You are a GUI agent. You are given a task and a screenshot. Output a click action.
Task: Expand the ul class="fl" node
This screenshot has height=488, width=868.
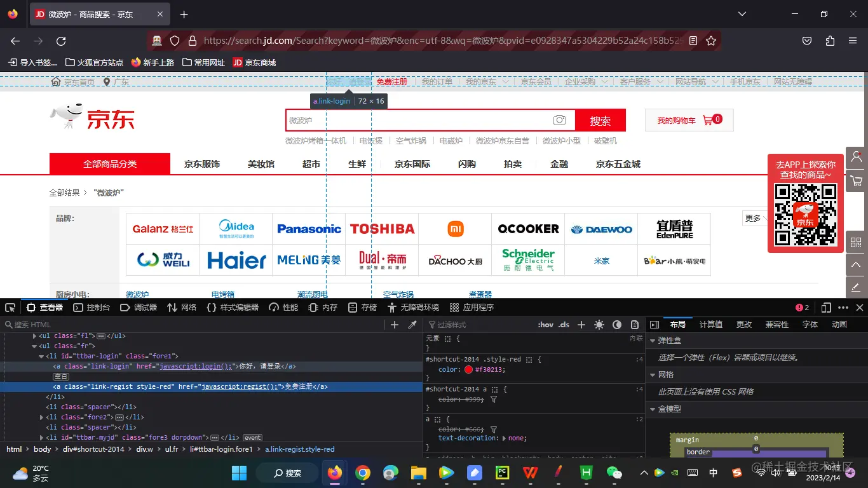pos(34,335)
